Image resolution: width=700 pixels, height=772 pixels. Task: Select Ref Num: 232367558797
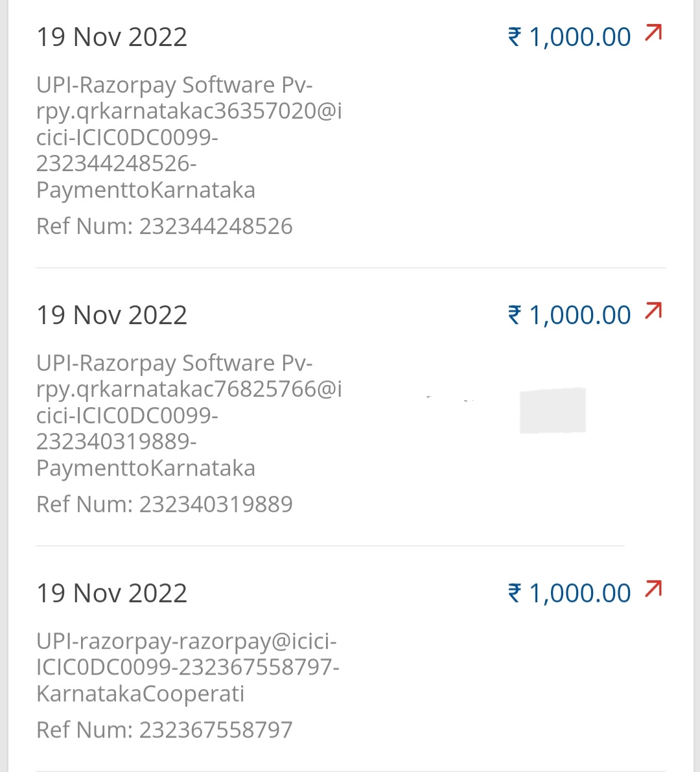165,730
